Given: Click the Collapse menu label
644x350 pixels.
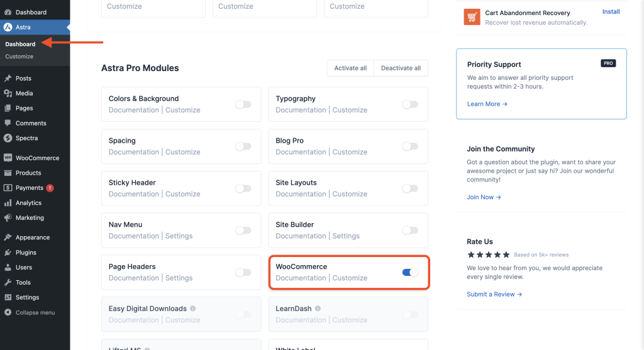Looking at the screenshot, I should 35,313.
